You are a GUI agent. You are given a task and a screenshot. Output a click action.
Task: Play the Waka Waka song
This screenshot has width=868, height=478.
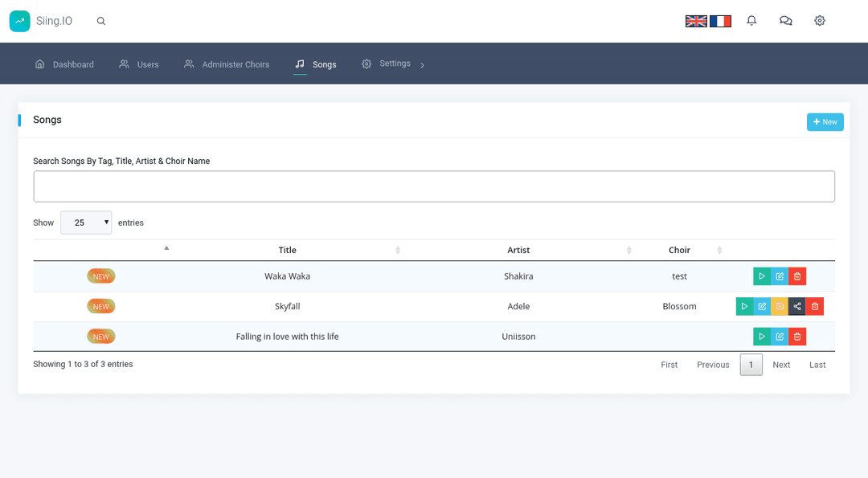click(762, 276)
